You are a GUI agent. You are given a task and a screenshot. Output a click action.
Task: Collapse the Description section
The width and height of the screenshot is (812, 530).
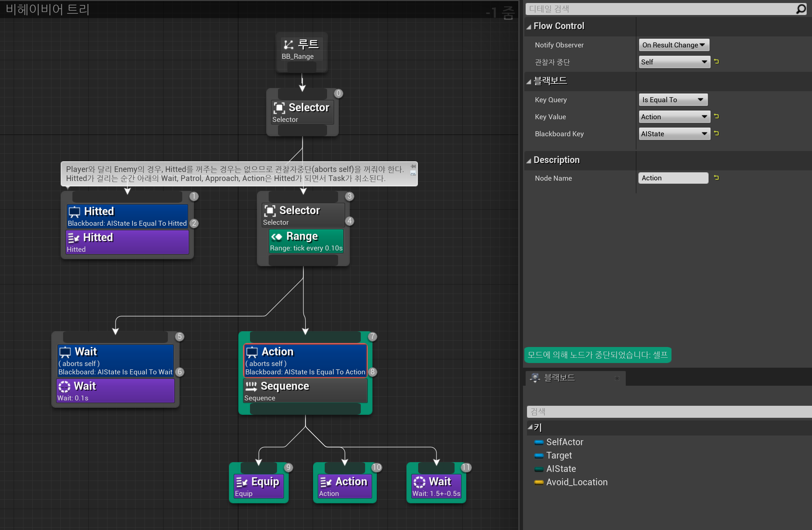529,161
